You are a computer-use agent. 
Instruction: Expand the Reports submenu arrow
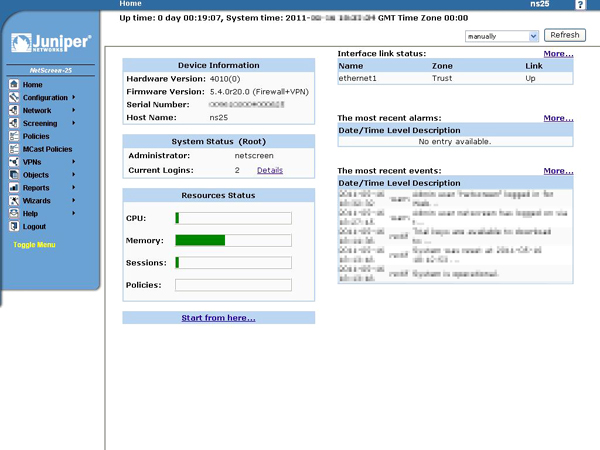pyautogui.click(x=73, y=188)
